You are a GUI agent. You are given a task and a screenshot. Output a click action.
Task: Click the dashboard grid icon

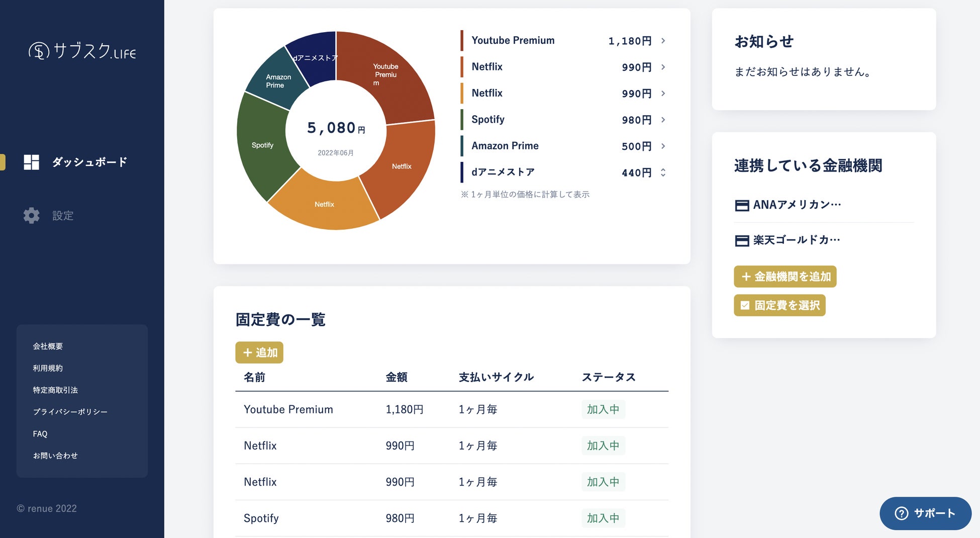(x=31, y=162)
